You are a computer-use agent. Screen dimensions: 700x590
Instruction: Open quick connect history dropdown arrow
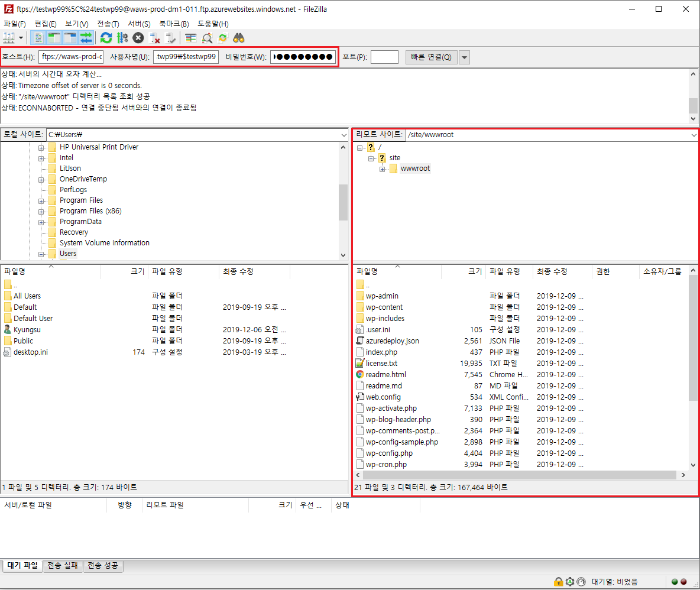coord(464,57)
